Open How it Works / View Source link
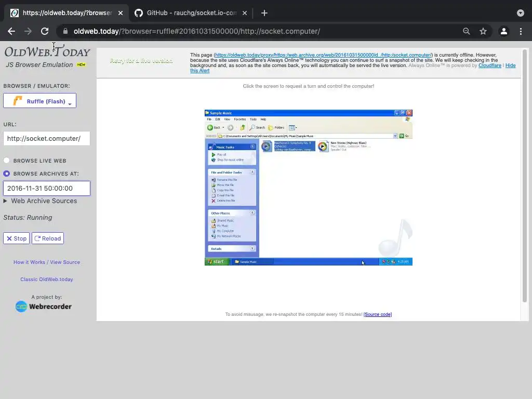The height and width of the screenshot is (399, 532). (47, 262)
